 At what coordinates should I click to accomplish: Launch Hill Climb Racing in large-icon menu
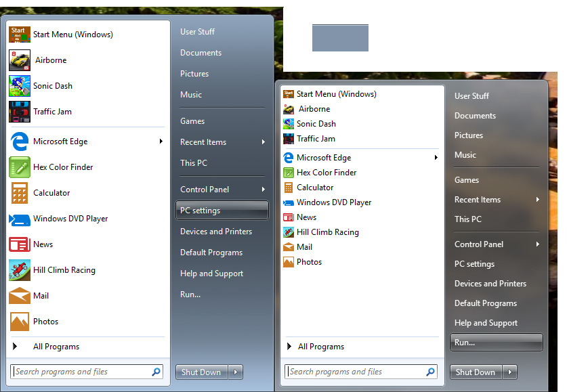[x=20, y=270]
